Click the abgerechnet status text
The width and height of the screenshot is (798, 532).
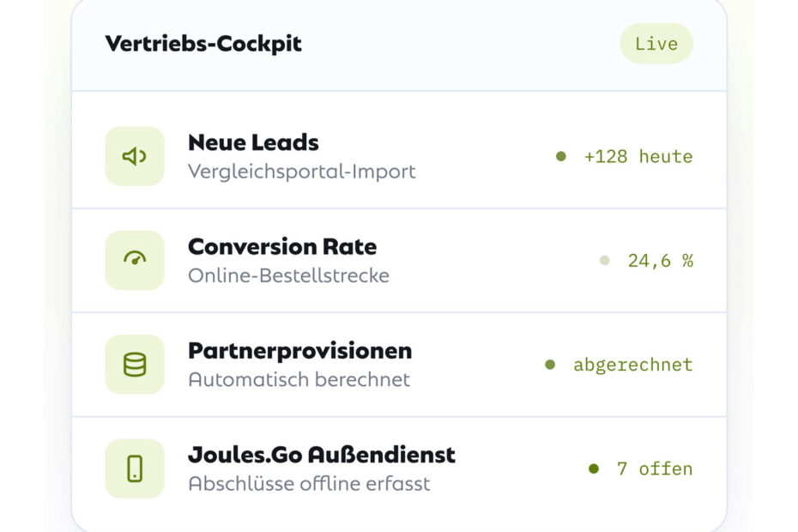(x=633, y=365)
